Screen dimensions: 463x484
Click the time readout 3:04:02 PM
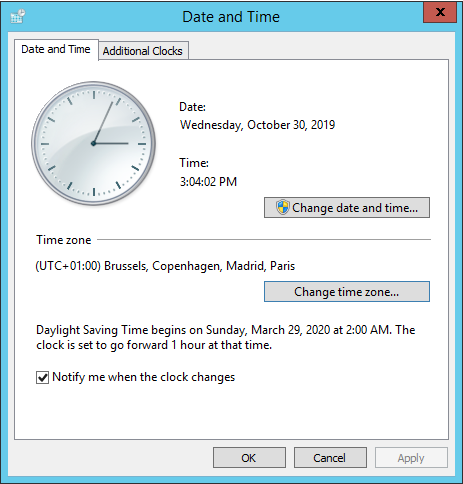tap(208, 182)
